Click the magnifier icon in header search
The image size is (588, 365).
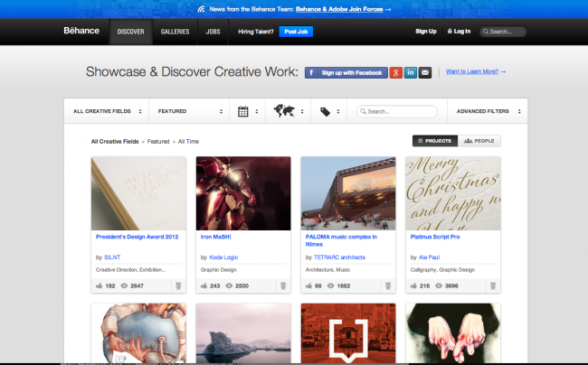tap(486, 32)
